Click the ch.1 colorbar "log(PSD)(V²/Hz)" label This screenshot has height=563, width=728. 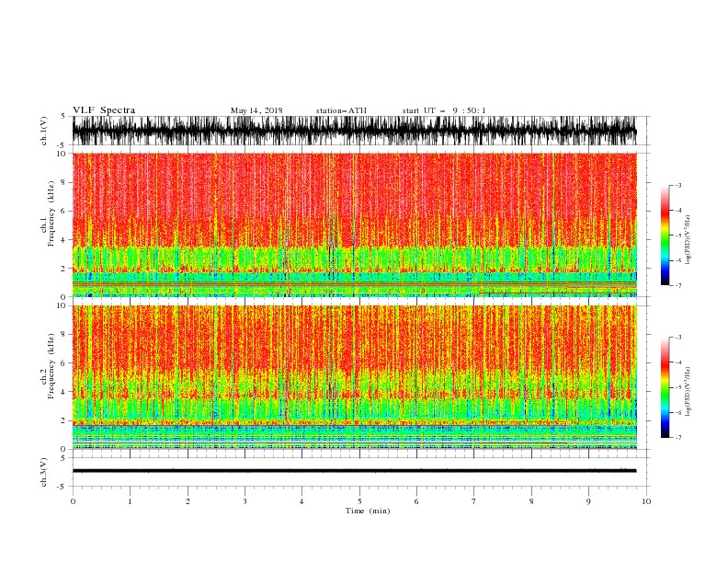coord(688,240)
